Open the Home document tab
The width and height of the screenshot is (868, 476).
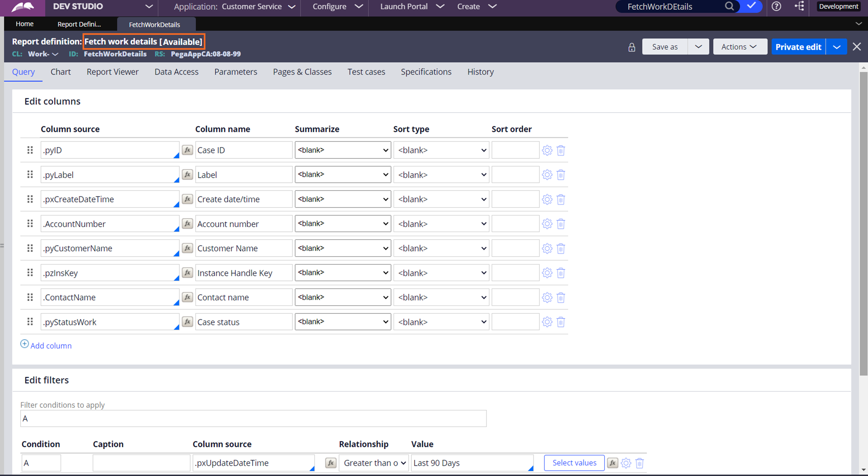click(x=25, y=24)
